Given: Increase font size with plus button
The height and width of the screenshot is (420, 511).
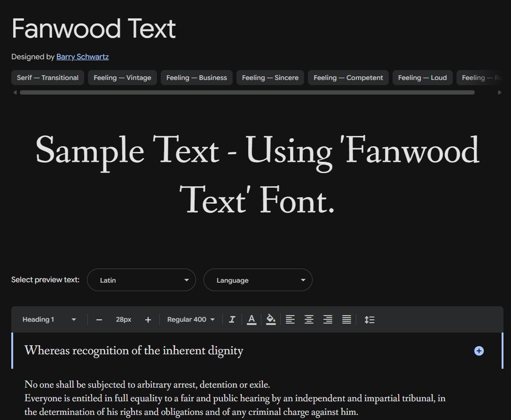Looking at the screenshot, I should coord(148,320).
